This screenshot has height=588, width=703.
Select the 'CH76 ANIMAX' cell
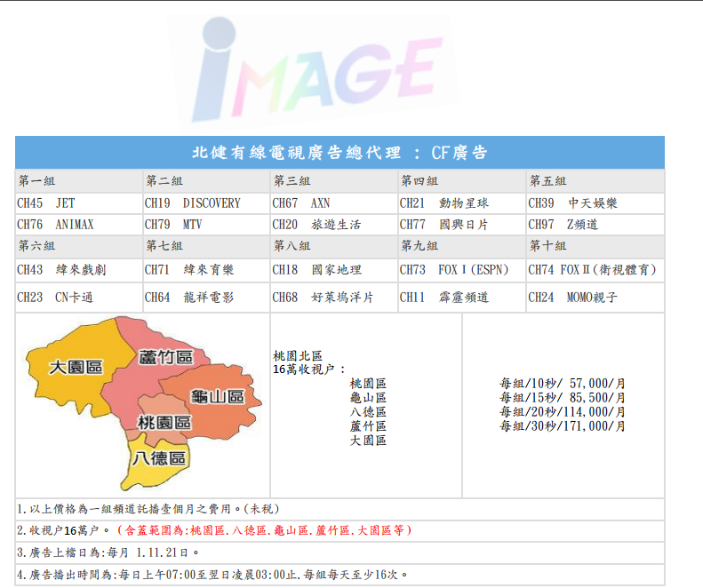(79, 225)
